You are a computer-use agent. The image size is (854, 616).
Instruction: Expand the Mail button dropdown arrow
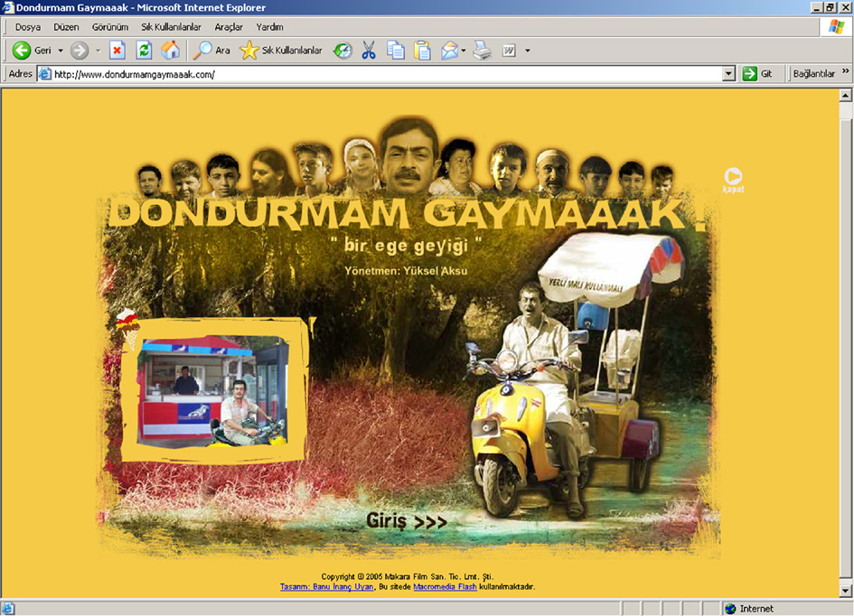(464, 51)
